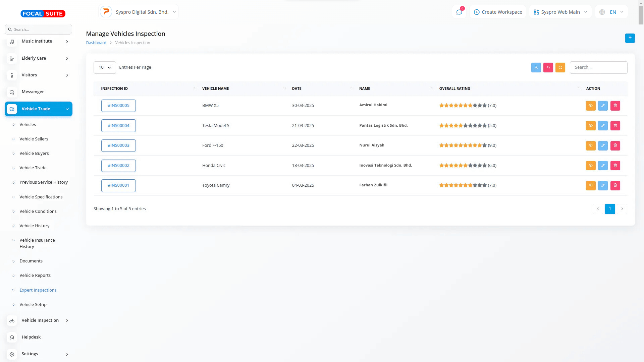Click the blue plus create inspection button
The image size is (644, 362).
coord(630,38)
